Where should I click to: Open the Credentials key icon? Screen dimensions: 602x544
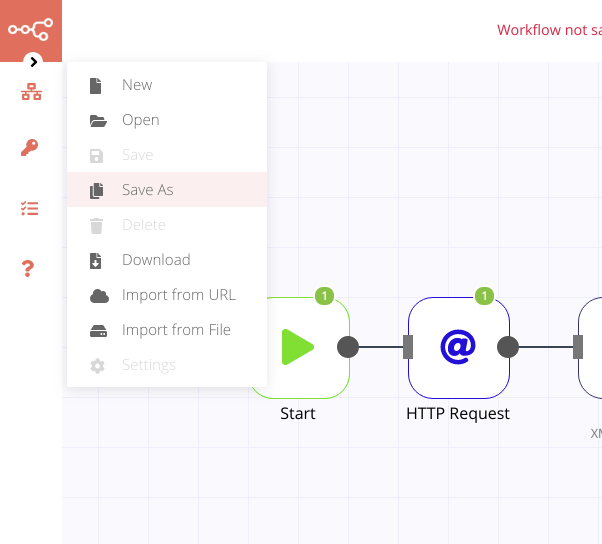[x=30, y=148]
